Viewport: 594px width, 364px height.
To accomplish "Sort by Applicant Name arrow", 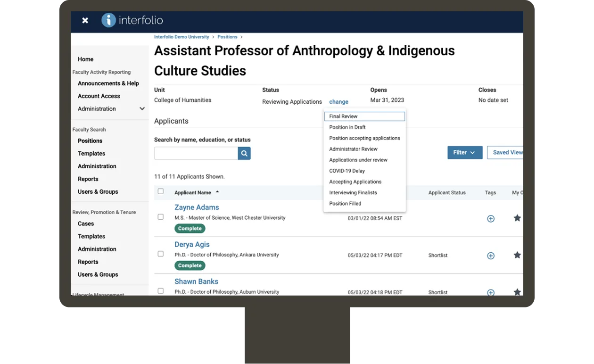I will pyautogui.click(x=217, y=192).
